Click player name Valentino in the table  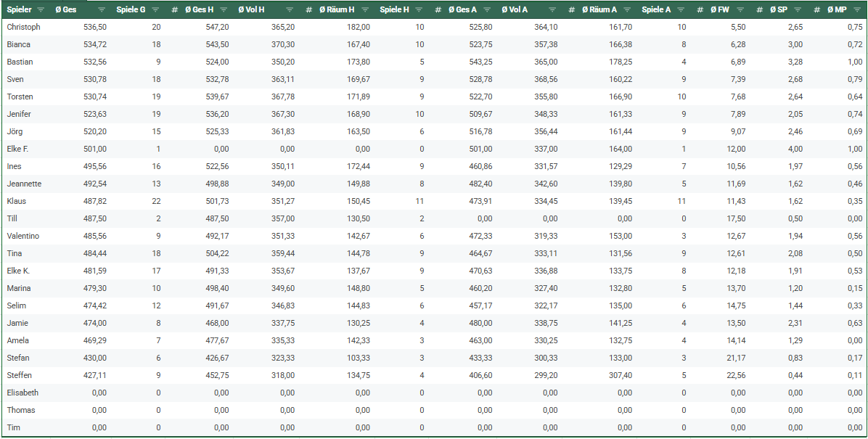click(x=22, y=236)
